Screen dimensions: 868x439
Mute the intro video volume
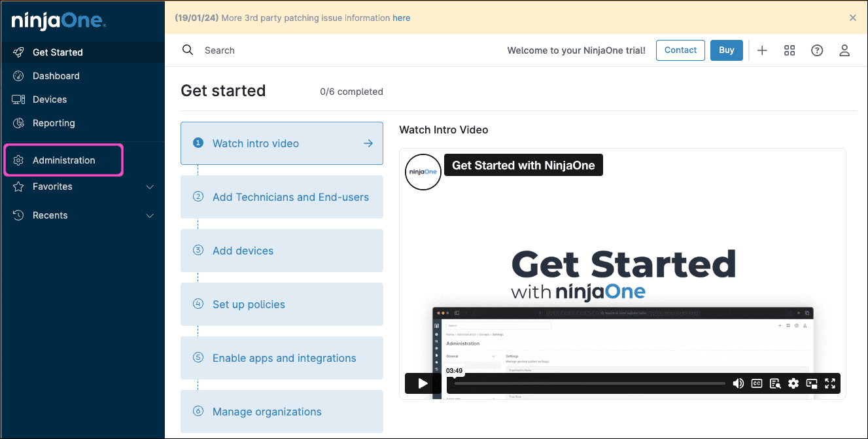click(738, 383)
